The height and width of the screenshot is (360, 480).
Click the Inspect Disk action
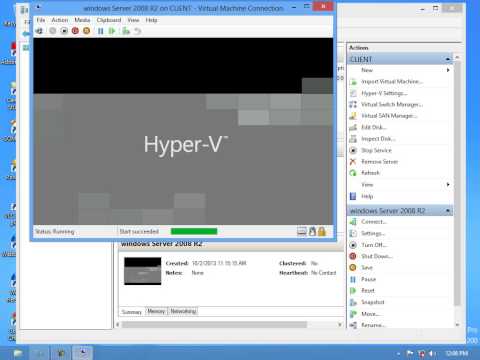coord(378,138)
